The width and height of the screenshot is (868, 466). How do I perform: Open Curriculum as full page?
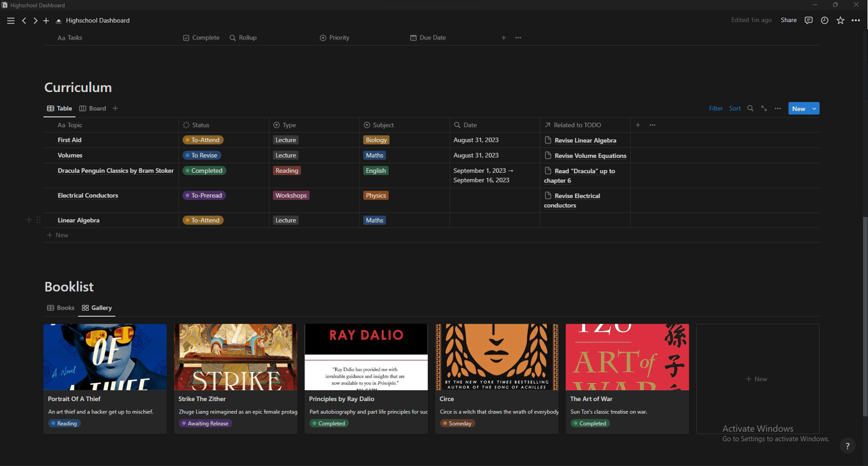[x=764, y=108]
